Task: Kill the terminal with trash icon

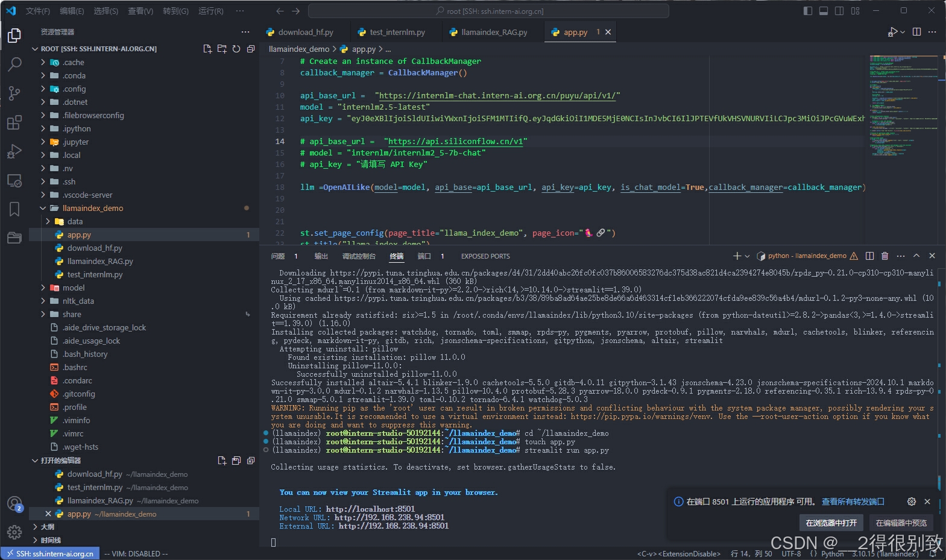Action: (x=885, y=256)
